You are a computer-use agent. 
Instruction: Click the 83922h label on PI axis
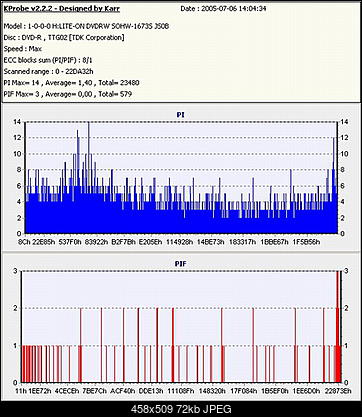97,242
